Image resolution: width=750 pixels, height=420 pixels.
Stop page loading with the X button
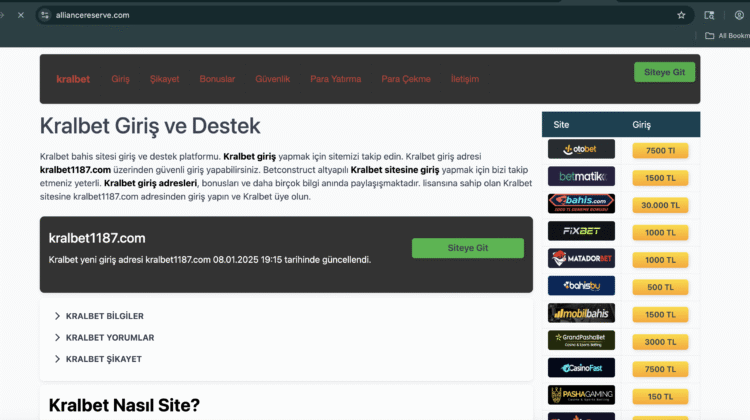(20, 15)
